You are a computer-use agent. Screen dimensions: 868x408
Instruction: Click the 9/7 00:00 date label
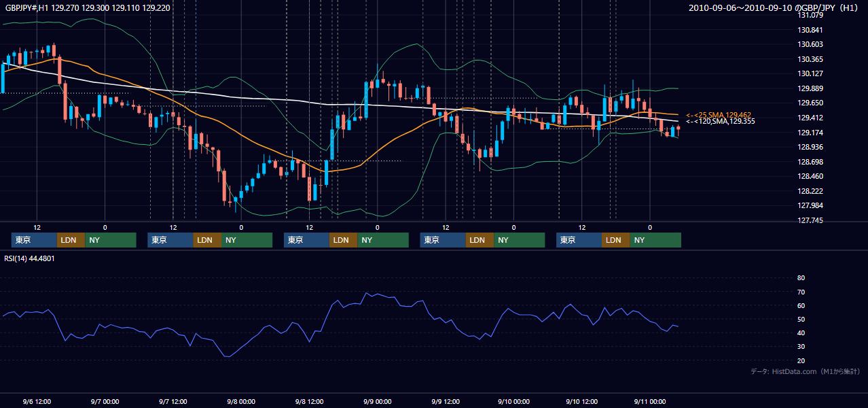tap(105, 401)
